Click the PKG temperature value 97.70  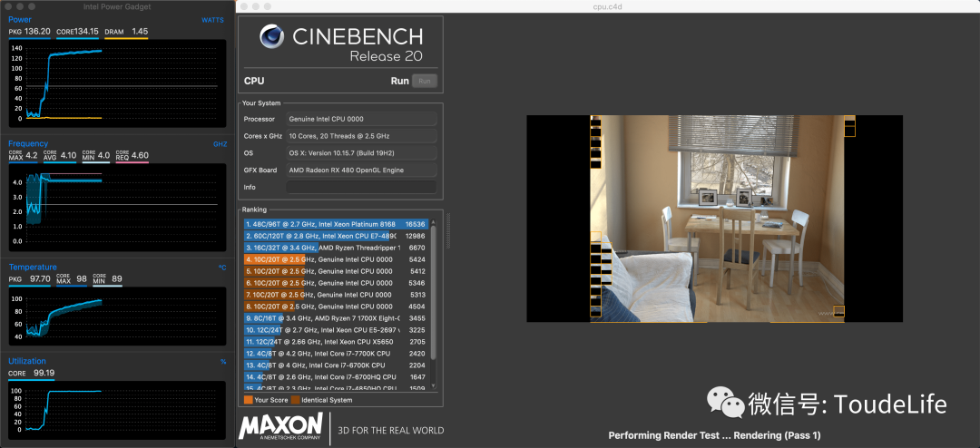41,278
